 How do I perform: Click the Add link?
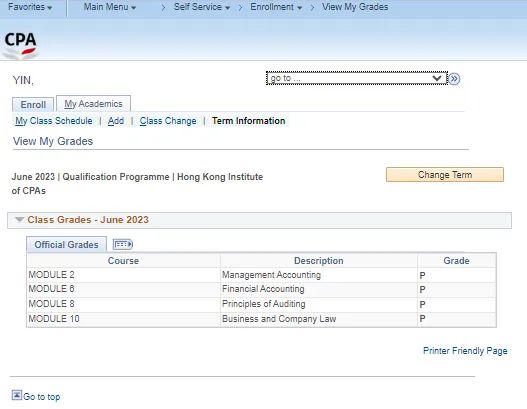[116, 121]
